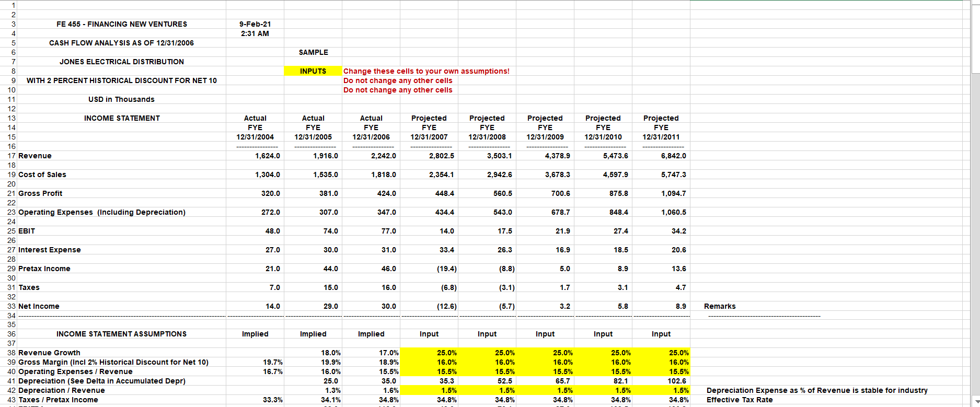
Task: Click the Implied header for the 2004 column
Action: click(x=255, y=334)
